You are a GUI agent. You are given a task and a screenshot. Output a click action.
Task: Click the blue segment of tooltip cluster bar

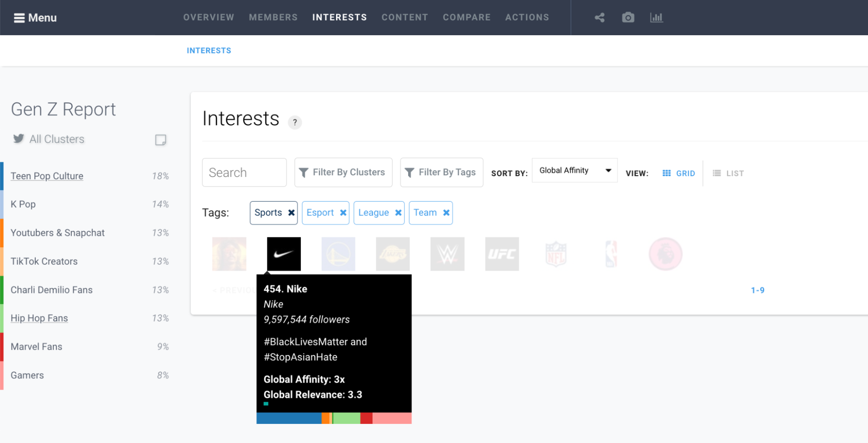289,418
